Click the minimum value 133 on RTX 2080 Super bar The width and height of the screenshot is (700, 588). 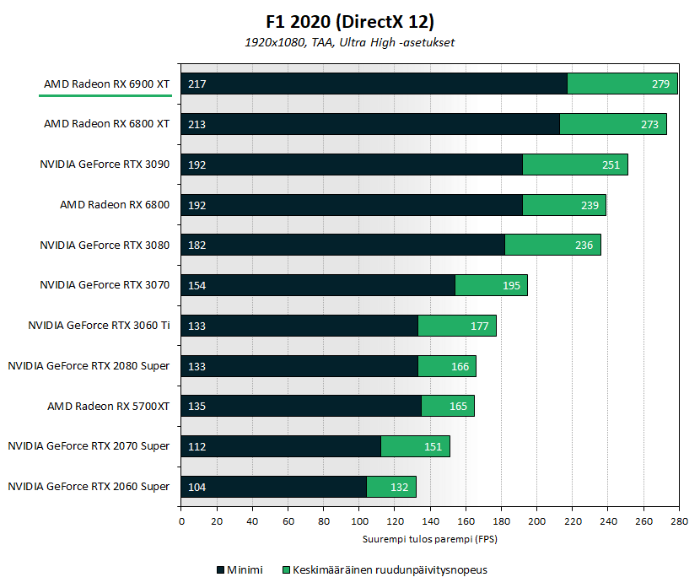click(197, 367)
